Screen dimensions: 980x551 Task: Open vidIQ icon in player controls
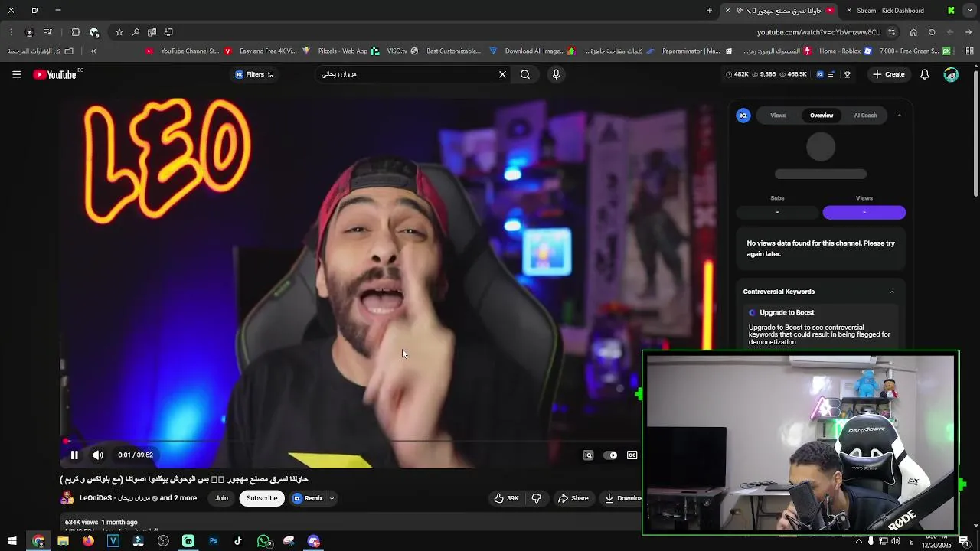588,455
